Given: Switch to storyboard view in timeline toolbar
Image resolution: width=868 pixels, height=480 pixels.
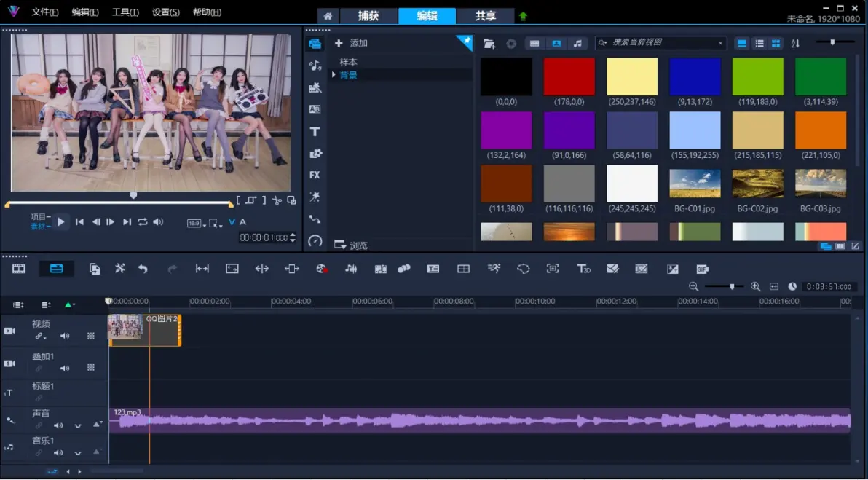Looking at the screenshot, I should [19, 269].
